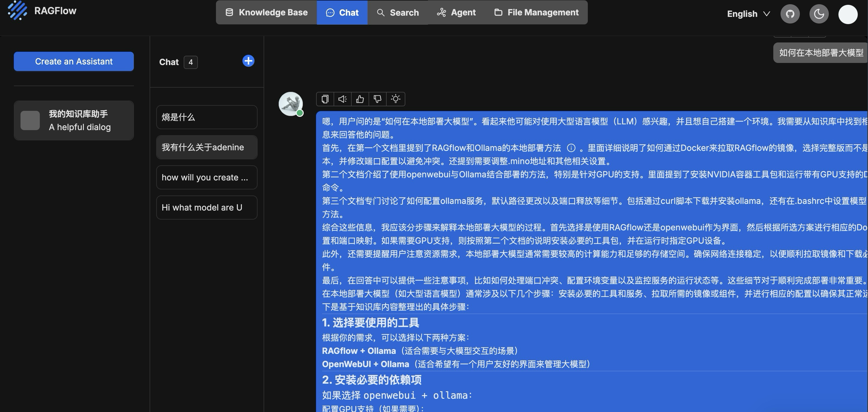868x412 pixels.
Task: Give the answer a thumbs up
Action: click(x=360, y=99)
